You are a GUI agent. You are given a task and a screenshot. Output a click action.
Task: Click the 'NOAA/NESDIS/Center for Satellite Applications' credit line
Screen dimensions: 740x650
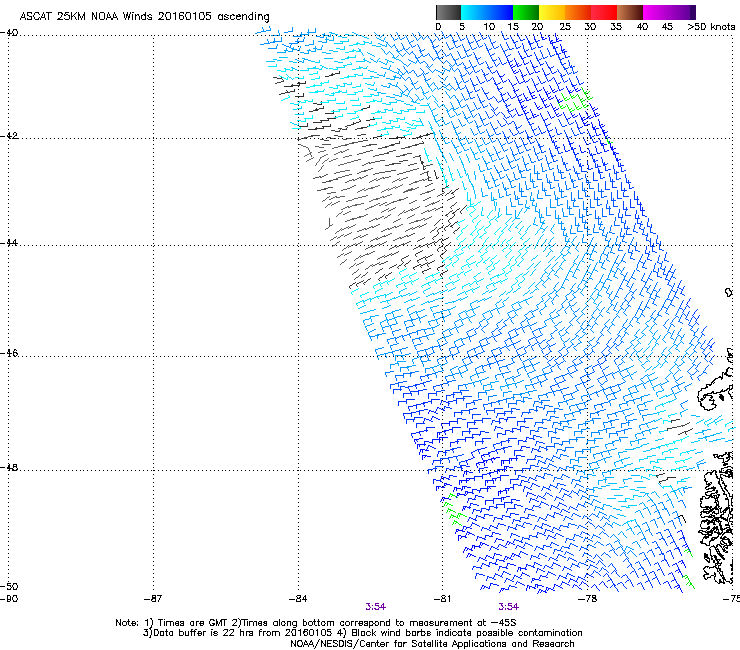[x=432, y=644]
